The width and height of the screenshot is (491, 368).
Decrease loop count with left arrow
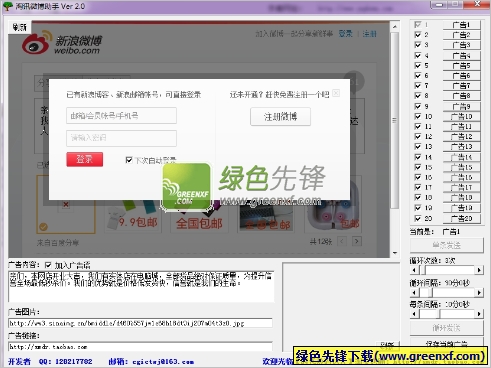click(414, 270)
